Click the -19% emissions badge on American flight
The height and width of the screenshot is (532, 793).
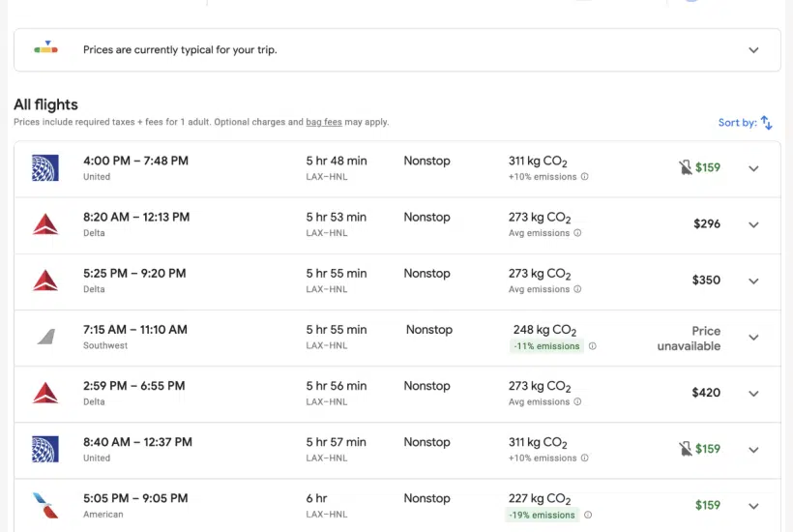click(544, 515)
